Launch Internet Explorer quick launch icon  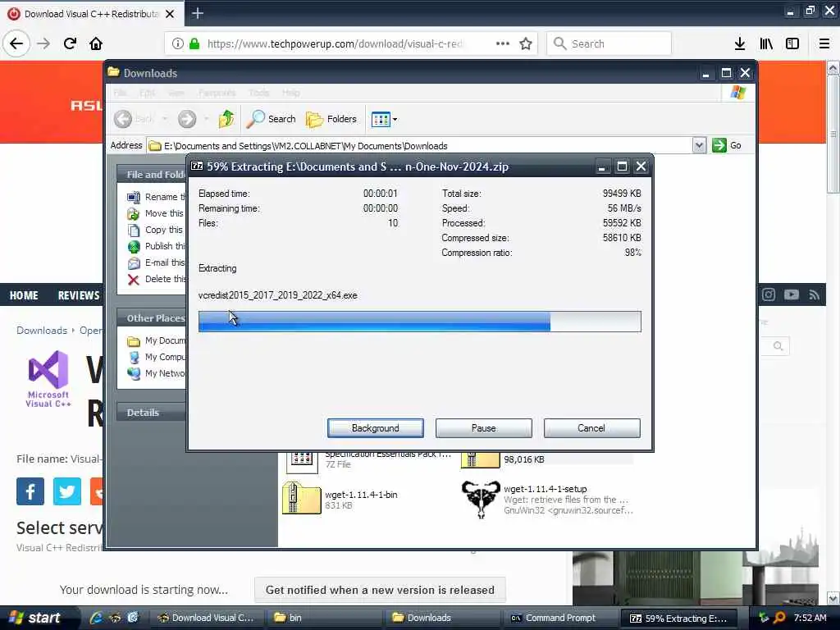[x=96, y=618]
